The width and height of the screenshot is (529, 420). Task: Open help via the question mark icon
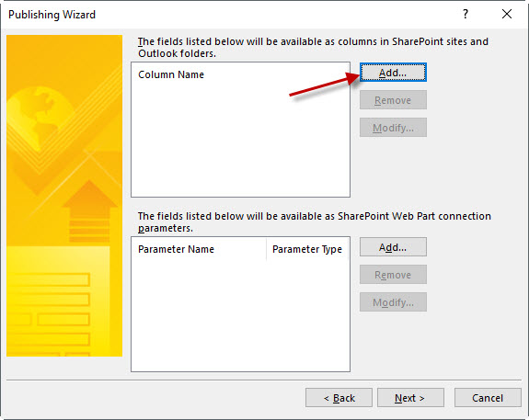coord(466,14)
